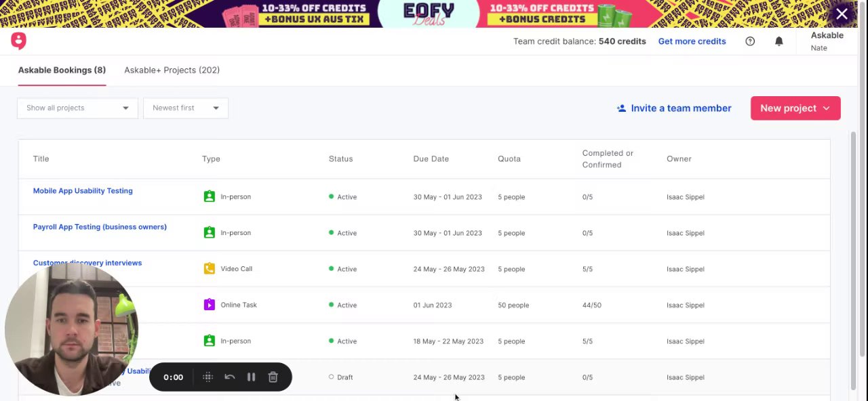Image resolution: width=868 pixels, height=401 pixels.
Task: Click the Online Task type icon
Action: (x=209, y=305)
